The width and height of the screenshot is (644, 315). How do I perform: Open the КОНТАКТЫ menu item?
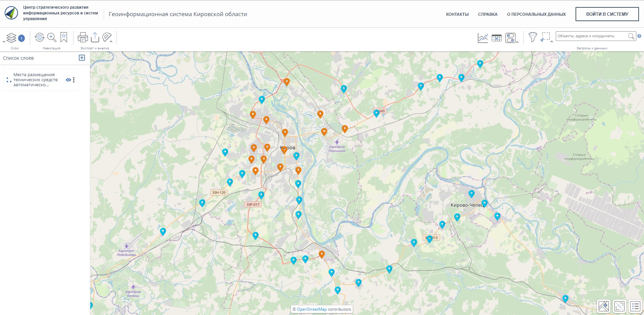pos(457,14)
